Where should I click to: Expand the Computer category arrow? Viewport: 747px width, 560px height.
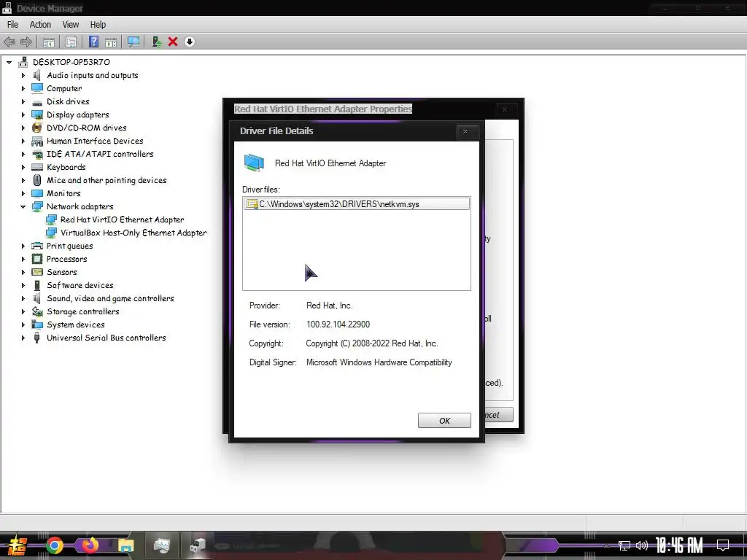pyautogui.click(x=23, y=88)
